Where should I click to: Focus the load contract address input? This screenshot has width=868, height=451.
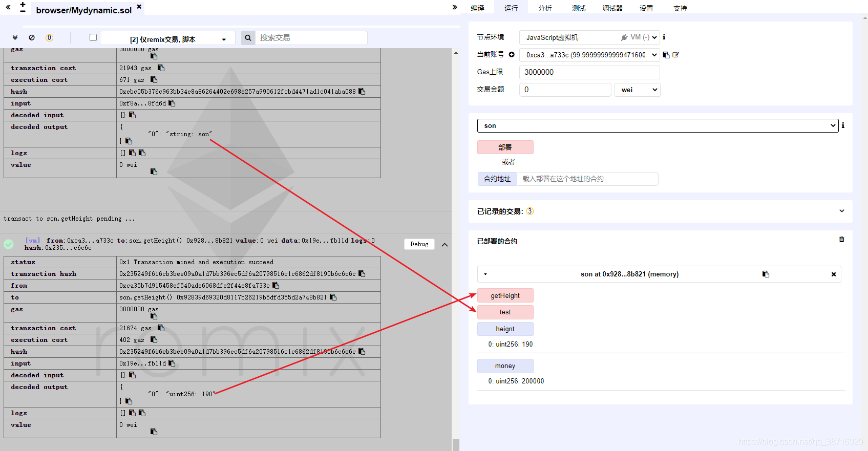(588, 179)
